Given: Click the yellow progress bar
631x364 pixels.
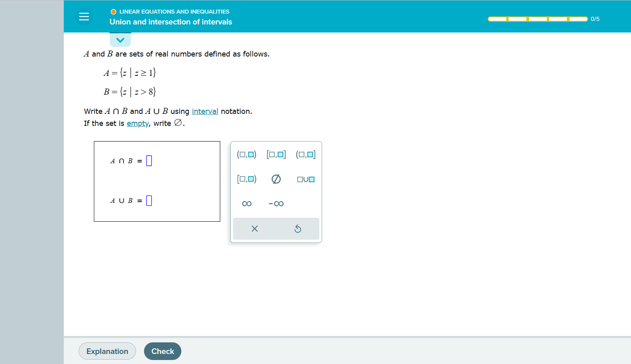Looking at the screenshot, I should coord(538,19).
